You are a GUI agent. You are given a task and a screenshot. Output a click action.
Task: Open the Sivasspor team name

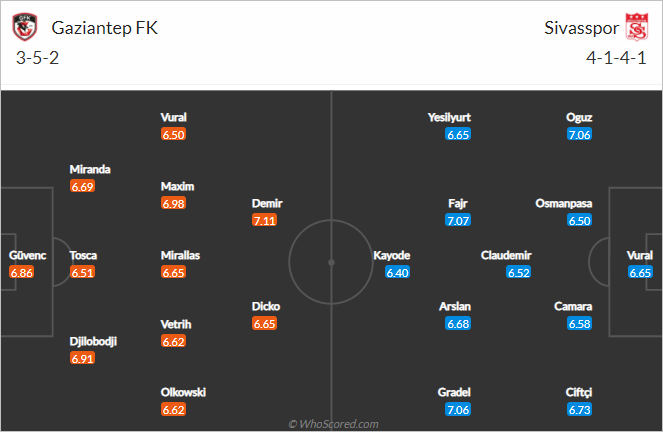[x=581, y=28]
